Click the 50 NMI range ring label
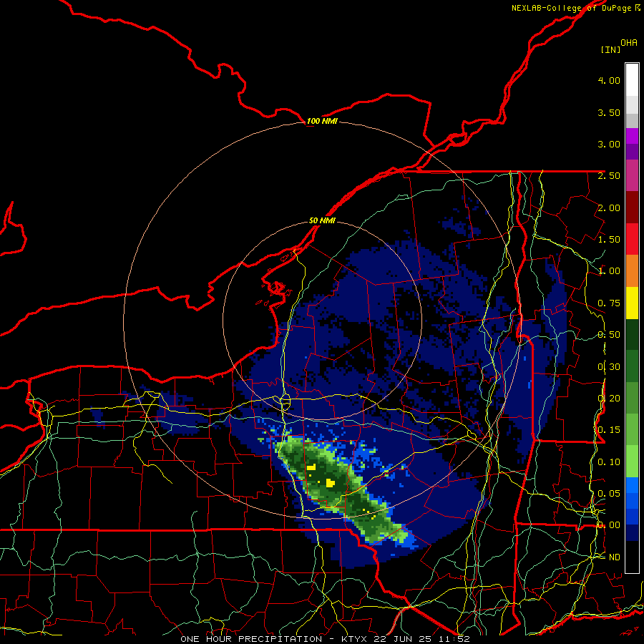Image resolution: width=644 pixels, height=644 pixels. (x=322, y=220)
